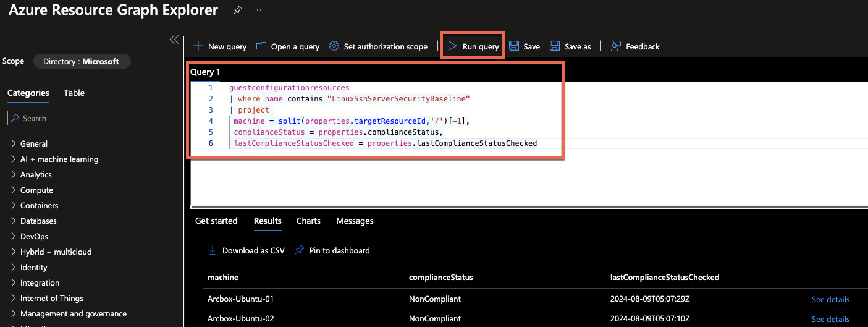Expand the Management and governance category

coord(14,313)
